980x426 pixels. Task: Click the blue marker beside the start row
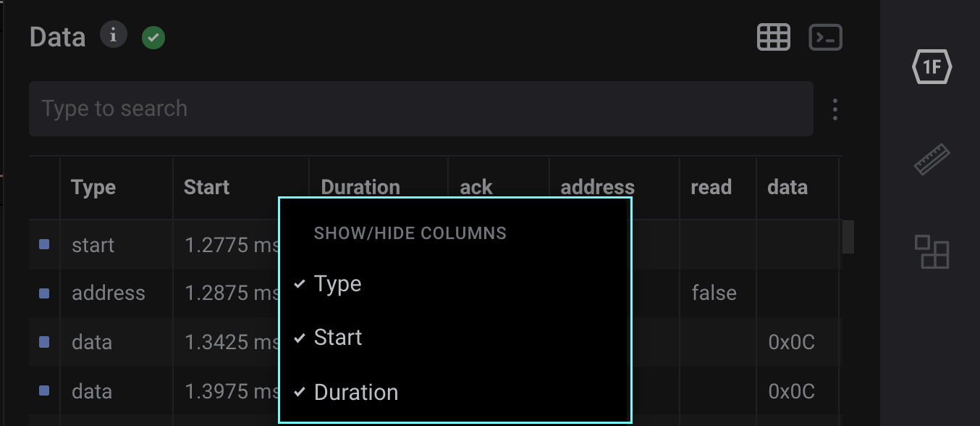point(44,244)
